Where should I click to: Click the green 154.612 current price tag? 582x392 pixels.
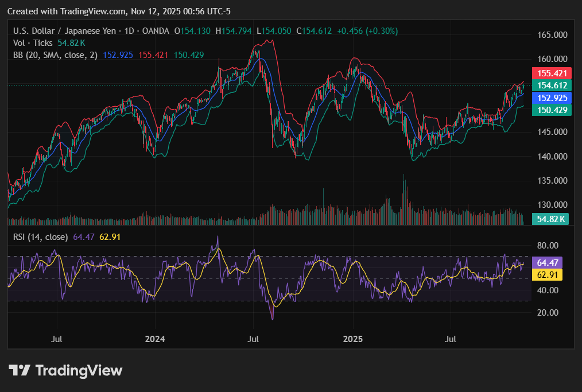pos(552,86)
